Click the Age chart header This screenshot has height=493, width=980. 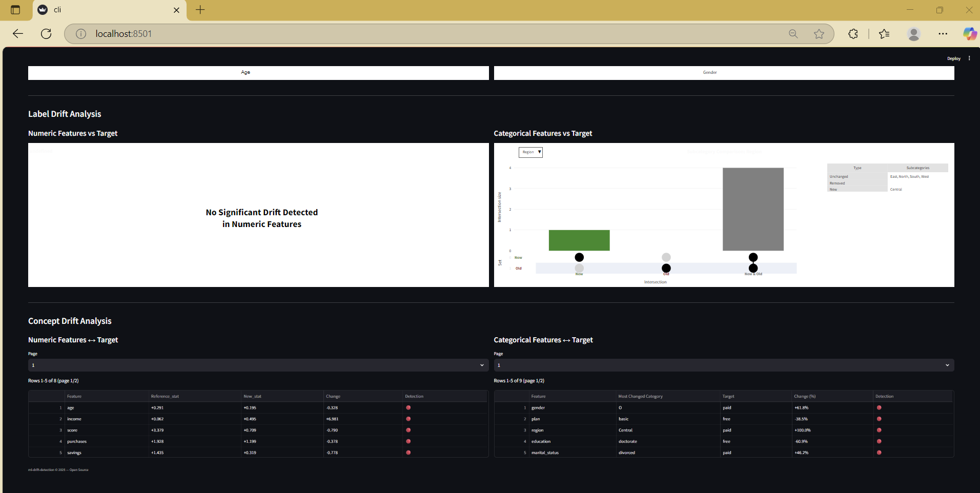click(x=246, y=72)
